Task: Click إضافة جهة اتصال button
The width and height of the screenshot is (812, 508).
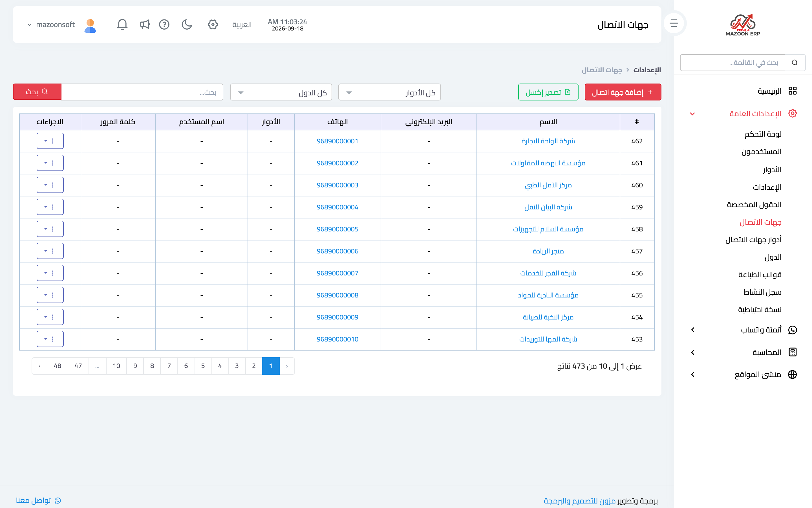Action: coord(623,92)
